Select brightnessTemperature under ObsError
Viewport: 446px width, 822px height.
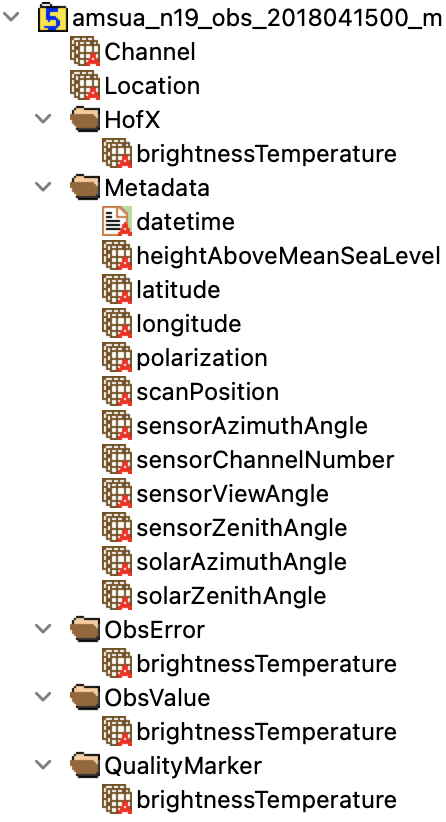[x=266, y=664]
